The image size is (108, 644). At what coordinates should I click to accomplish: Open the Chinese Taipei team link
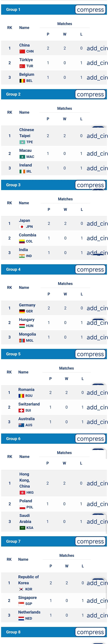pyautogui.click(x=27, y=133)
